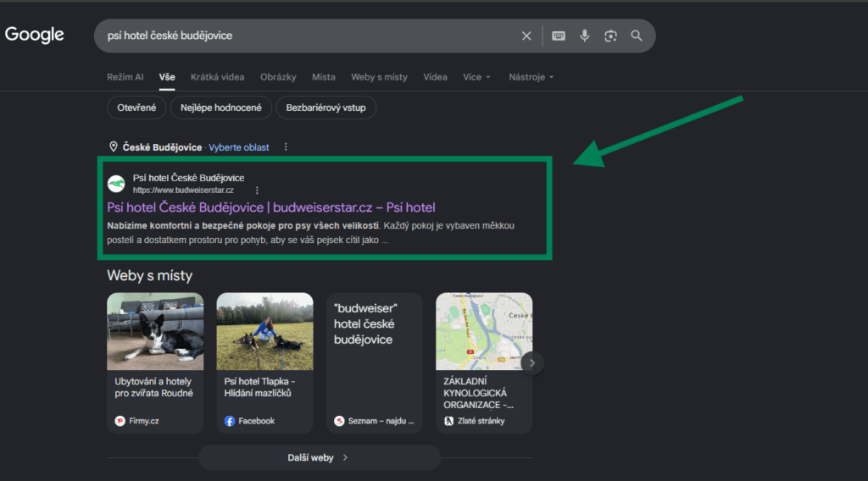Switch to the Režim AI tab

[125, 77]
